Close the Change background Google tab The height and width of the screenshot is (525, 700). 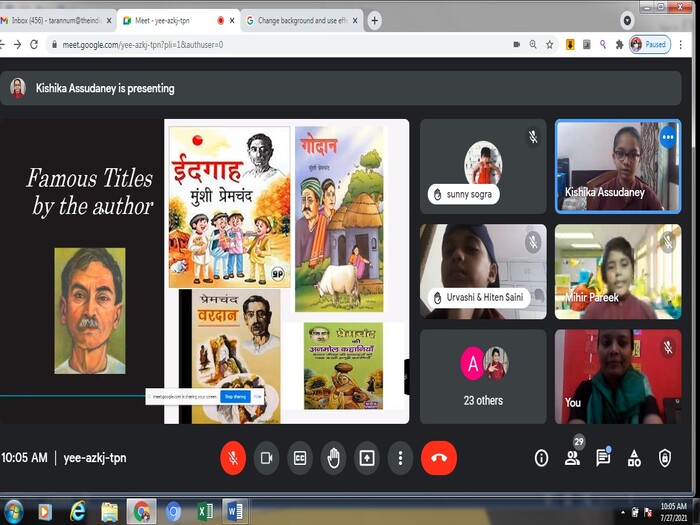(x=355, y=21)
